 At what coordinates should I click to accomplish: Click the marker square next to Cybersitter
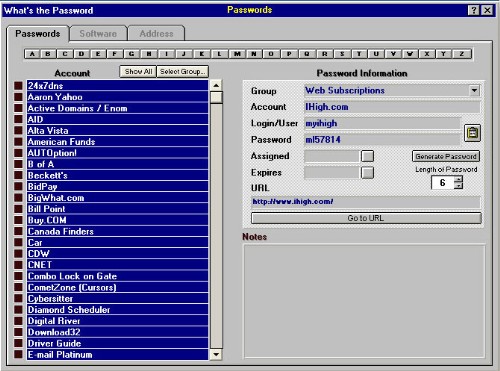pyautogui.click(x=18, y=298)
